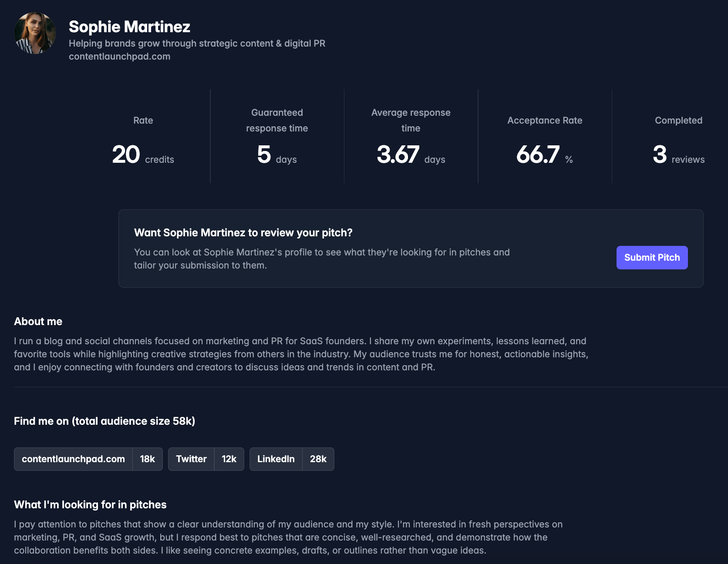This screenshot has width=728, height=564.
Task: Open the LinkedIn 28k audience badge
Action: pos(292,459)
